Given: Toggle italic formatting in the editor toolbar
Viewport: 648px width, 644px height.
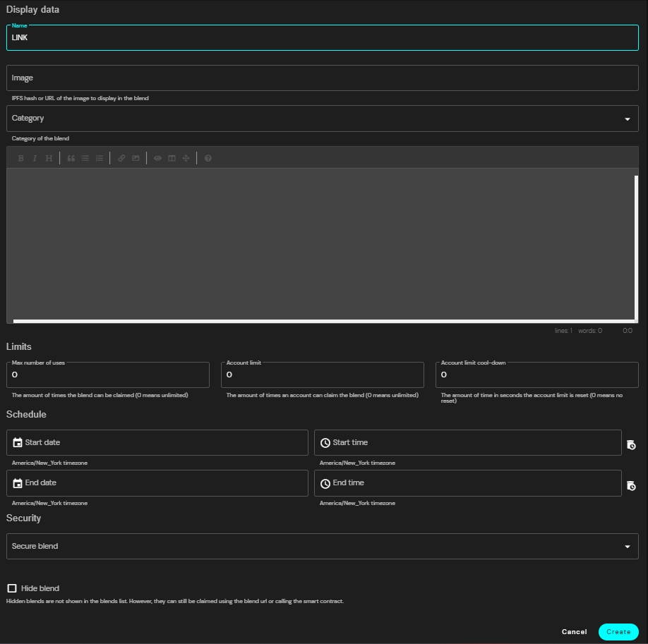Looking at the screenshot, I should pos(35,158).
